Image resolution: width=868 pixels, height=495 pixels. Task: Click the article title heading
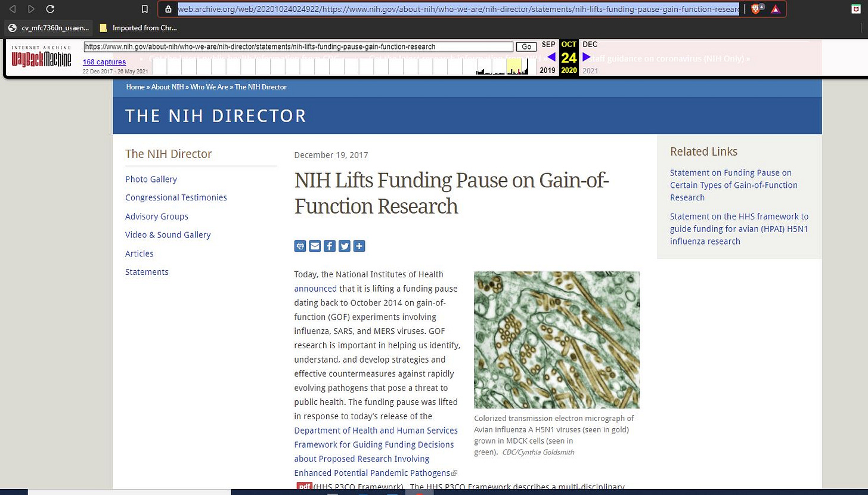pyautogui.click(x=451, y=193)
